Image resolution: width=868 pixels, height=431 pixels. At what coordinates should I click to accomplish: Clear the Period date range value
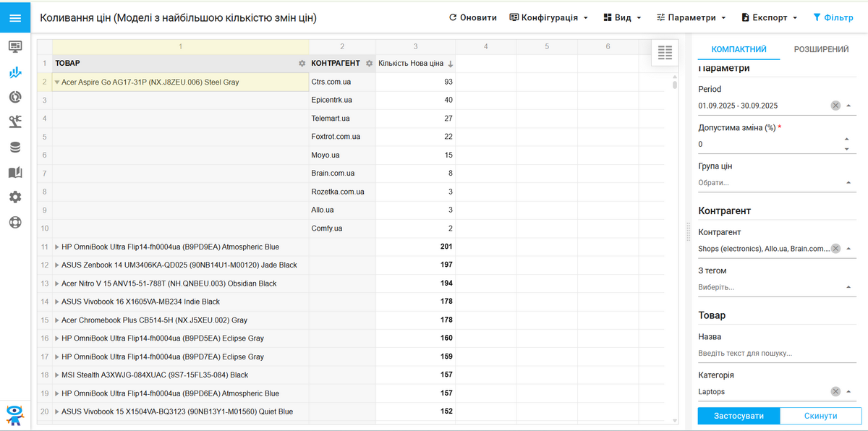835,106
